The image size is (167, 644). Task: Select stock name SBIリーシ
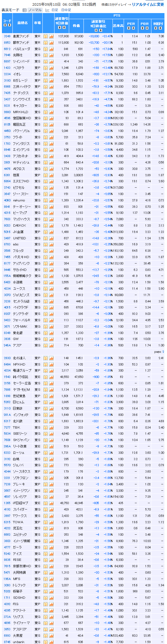click(21, 434)
